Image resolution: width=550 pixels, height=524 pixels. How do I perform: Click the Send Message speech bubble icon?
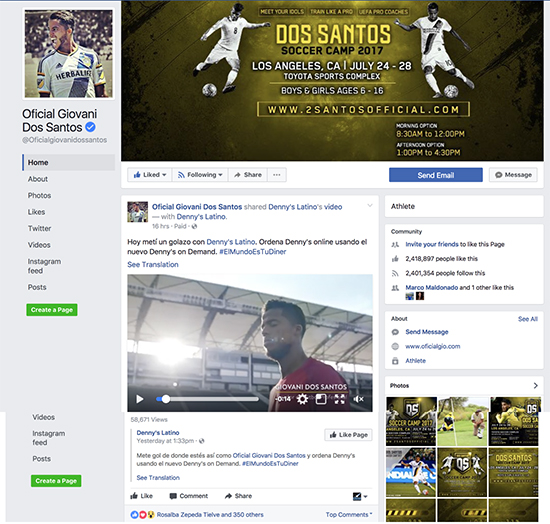click(x=395, y=332)
